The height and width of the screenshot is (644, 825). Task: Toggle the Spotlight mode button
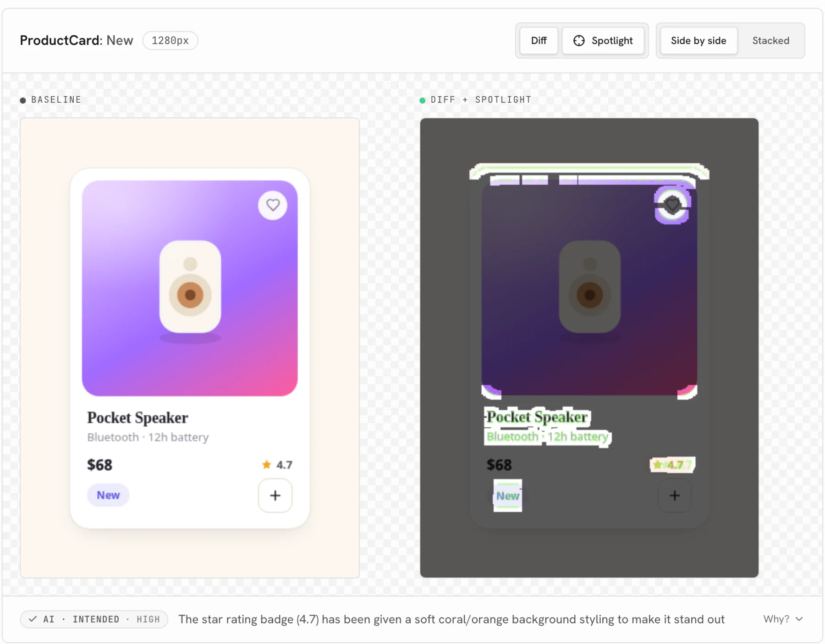(603, 40)
